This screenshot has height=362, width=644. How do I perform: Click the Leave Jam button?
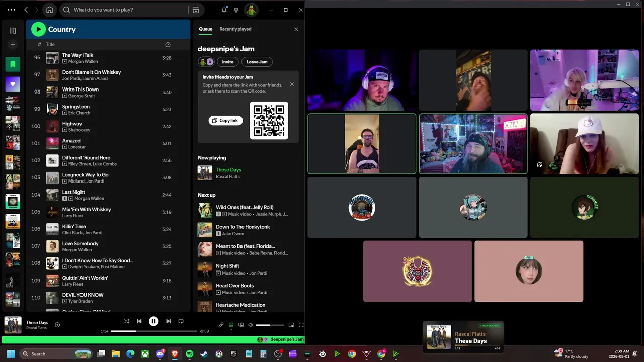(x=257, y=62)
